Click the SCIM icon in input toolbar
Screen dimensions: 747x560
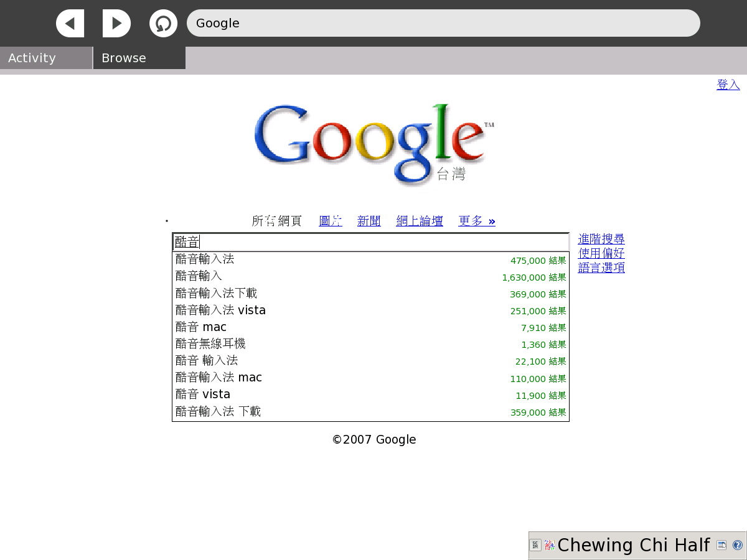[535, 545]
